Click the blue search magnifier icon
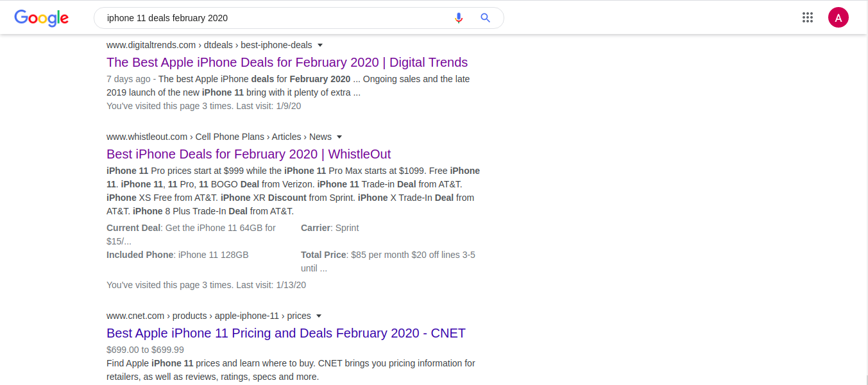The image size is (868, 385). click(x=486, y=18)
